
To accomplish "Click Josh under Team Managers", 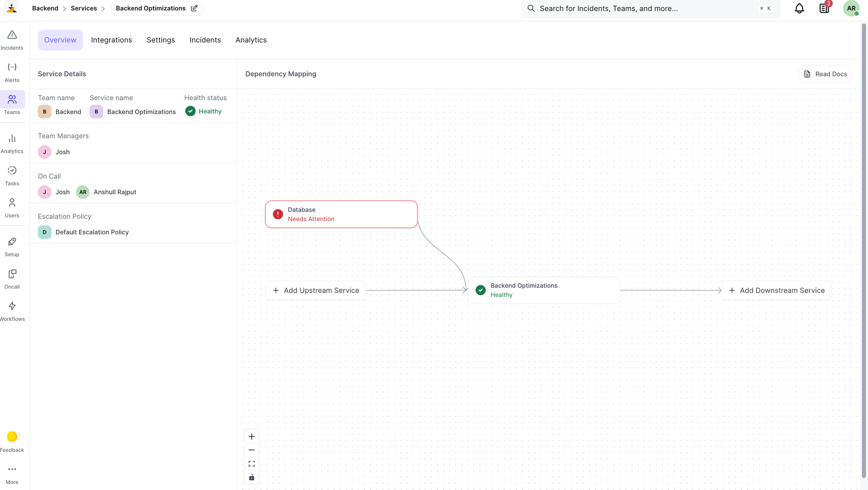I will tap(54, 152).
